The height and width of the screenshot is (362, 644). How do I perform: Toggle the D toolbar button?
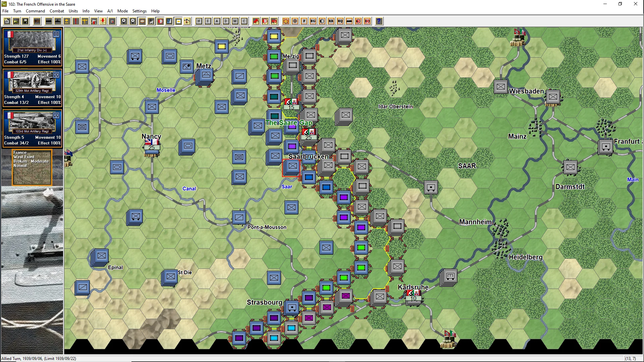[x=226, y=21]
